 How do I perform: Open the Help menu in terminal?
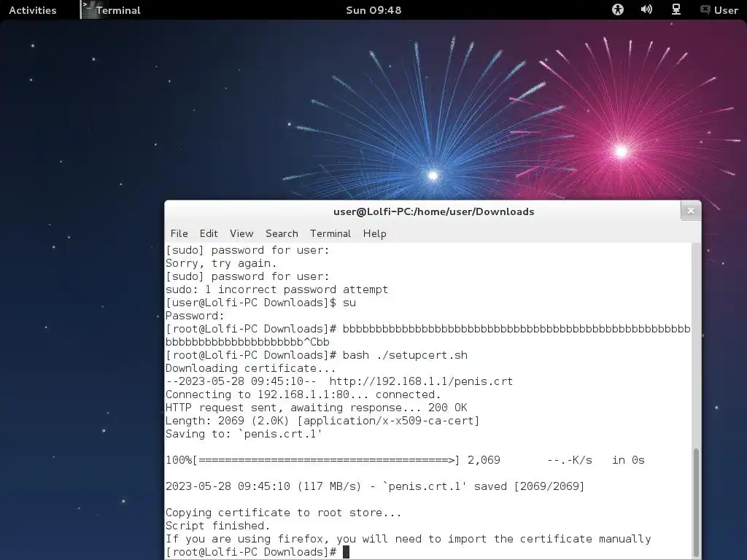click(374, 233)
